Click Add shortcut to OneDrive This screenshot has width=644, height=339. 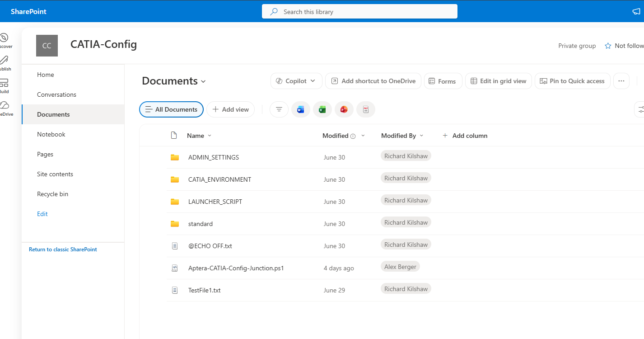click(373, 81)
